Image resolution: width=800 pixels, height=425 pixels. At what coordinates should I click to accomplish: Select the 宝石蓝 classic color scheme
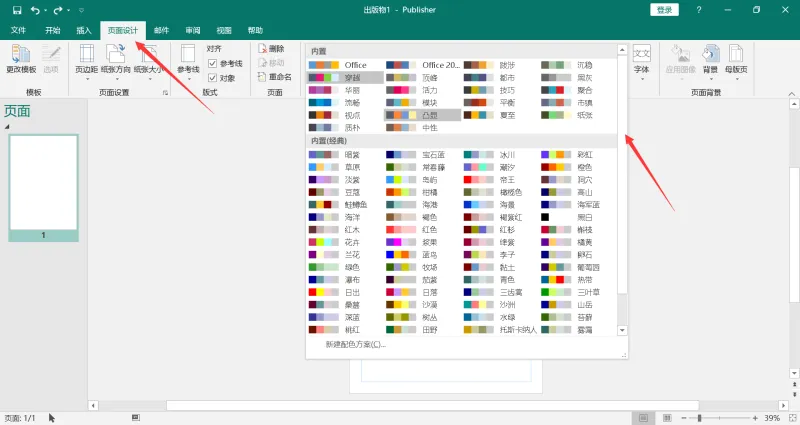click(x=422, y=155)
